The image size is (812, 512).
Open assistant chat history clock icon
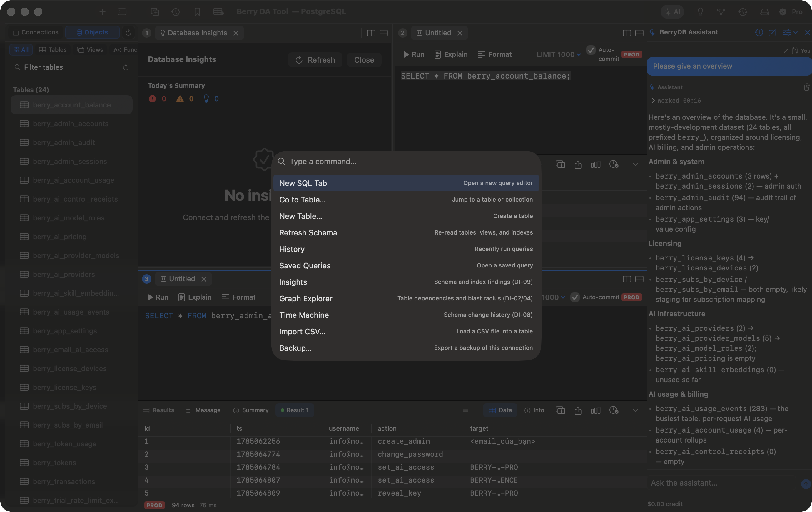click(759, 32)
